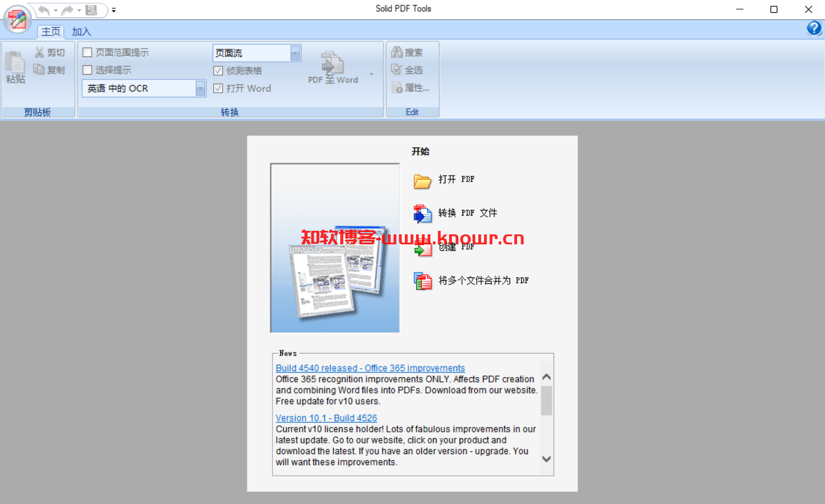Toggle the 页面范围提示 checkbox
The width and height of the screenshot is (825, 504).
[88, 52]
